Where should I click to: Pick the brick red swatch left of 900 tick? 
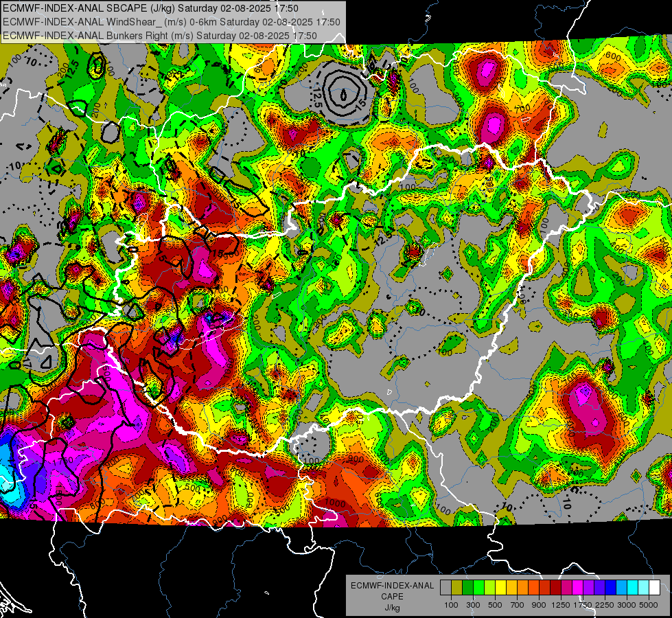(545, 587)
